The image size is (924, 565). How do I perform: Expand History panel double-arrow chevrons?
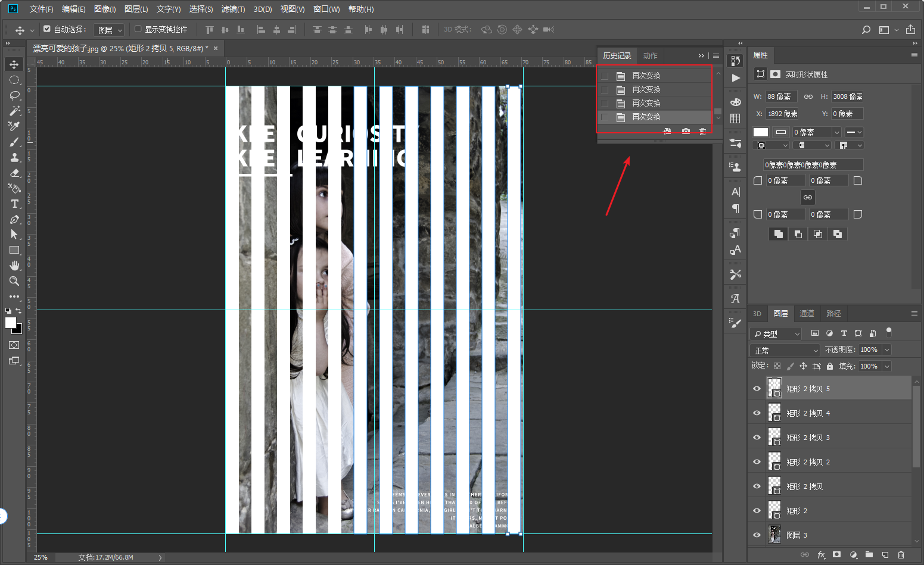coord(701,56)
